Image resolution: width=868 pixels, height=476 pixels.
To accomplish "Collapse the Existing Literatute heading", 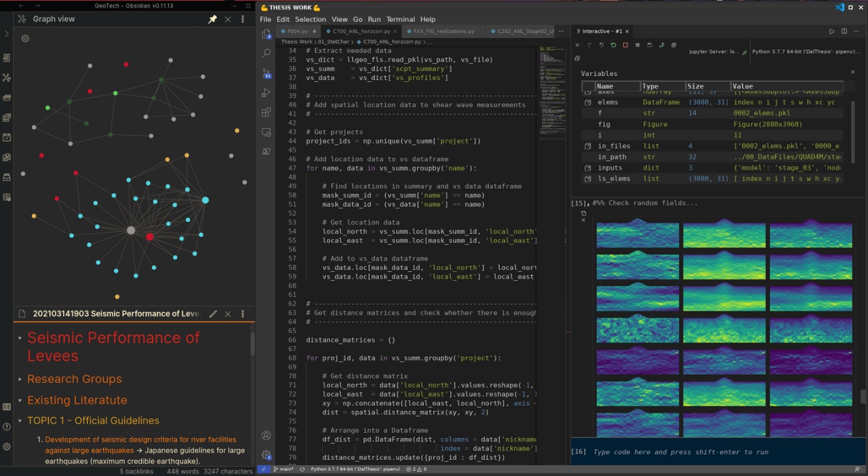I will [x=20, y=400].
